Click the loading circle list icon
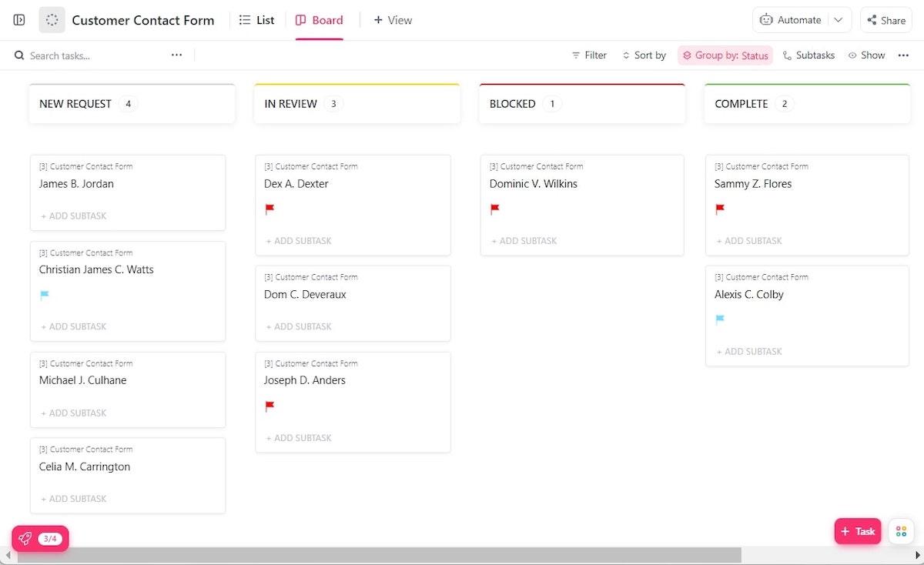924x565 pixels. [52, 20]
